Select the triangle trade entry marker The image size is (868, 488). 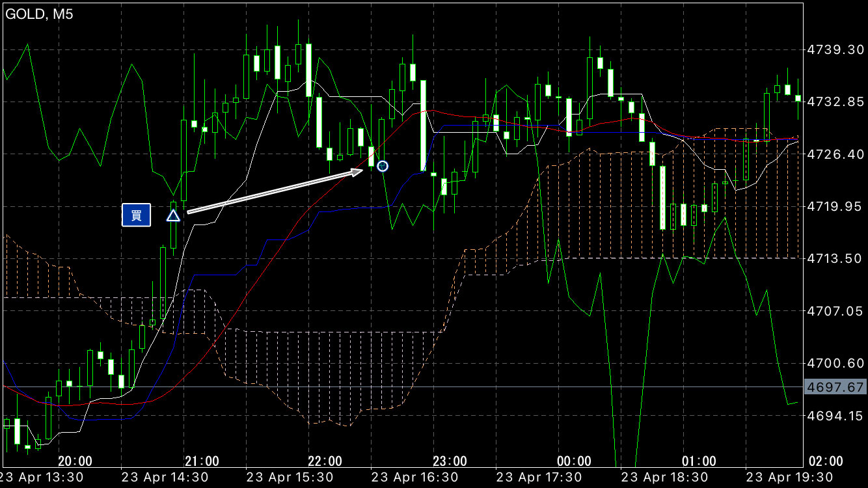(173, 215)
